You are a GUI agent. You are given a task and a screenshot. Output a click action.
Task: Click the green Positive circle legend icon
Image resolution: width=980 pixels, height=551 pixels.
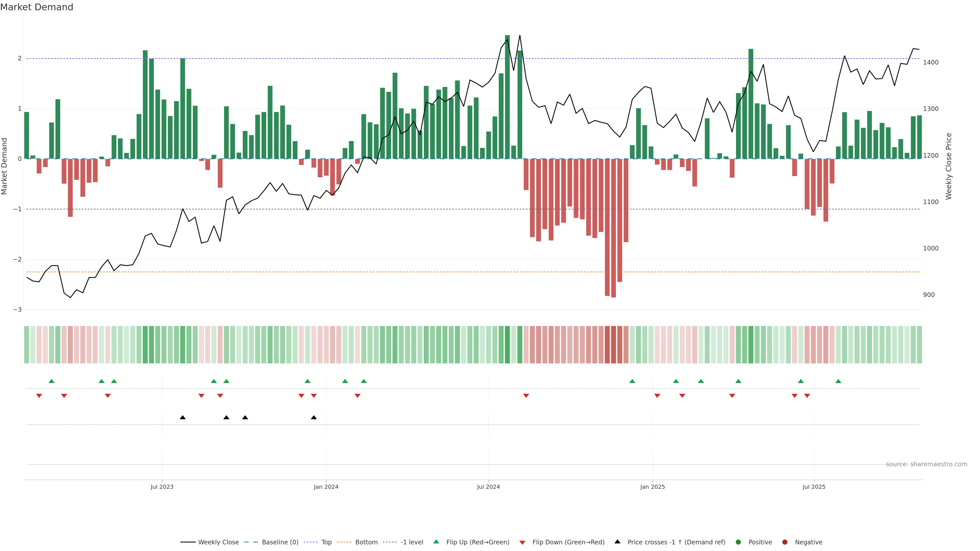click(x=738, y=542)
